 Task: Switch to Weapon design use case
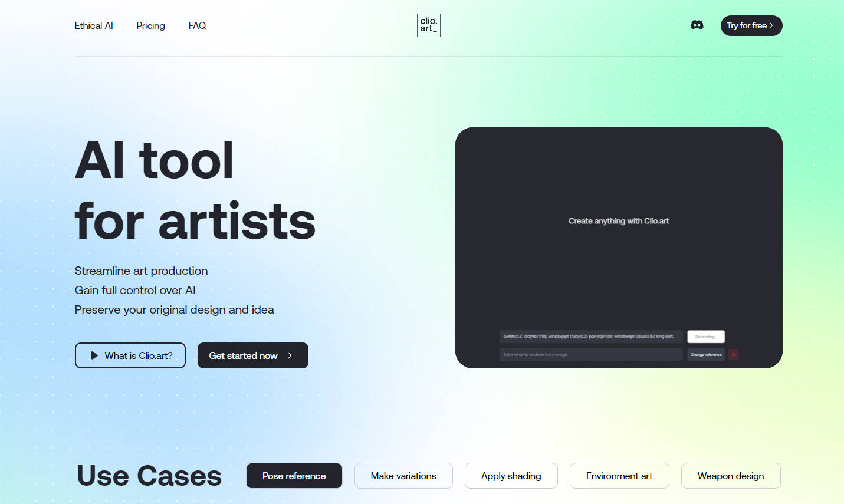730,476
